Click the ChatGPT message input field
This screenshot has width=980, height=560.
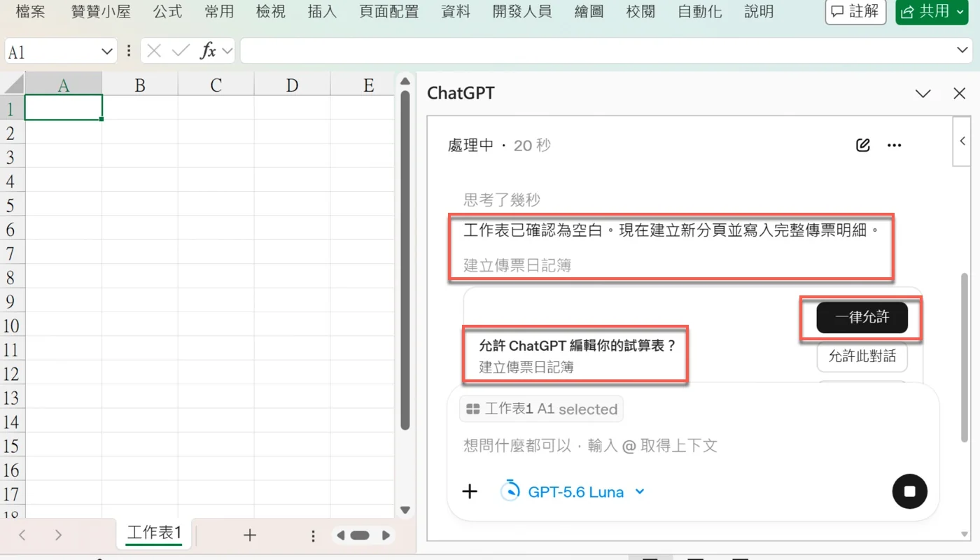coord(693,445)
